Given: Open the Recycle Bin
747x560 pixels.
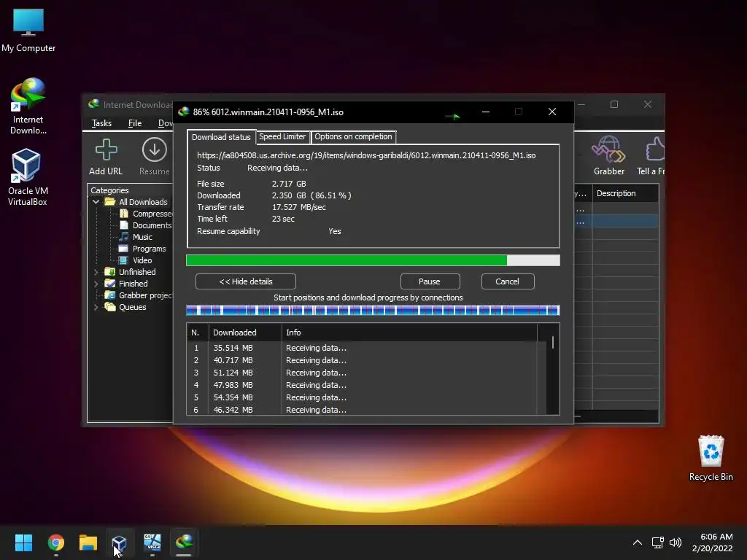Looking at the screenshot, I should 711,458.
